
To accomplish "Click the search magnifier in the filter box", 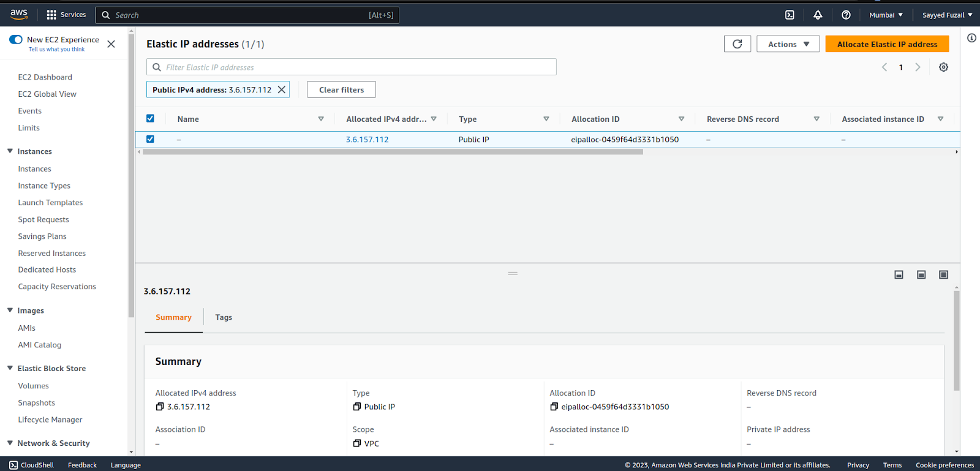I will click(x=157, y=67).
